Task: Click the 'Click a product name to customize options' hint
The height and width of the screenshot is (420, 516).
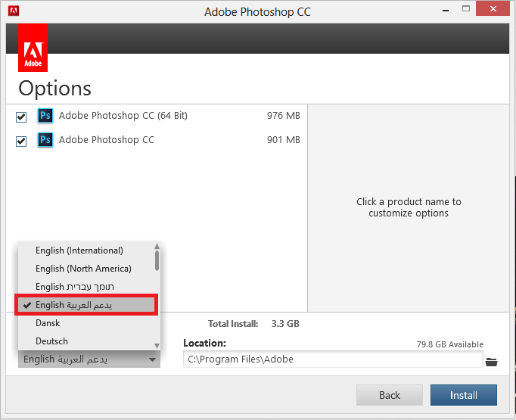Action: tap(409, 207)
